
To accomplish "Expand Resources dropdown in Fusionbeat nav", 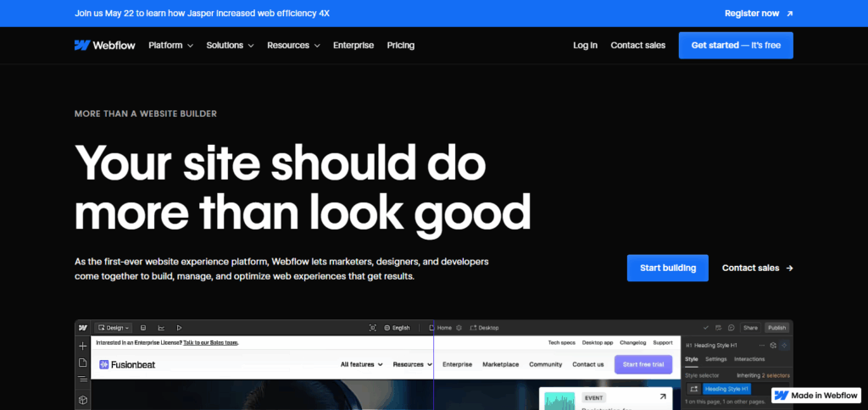I will point(413,364).
